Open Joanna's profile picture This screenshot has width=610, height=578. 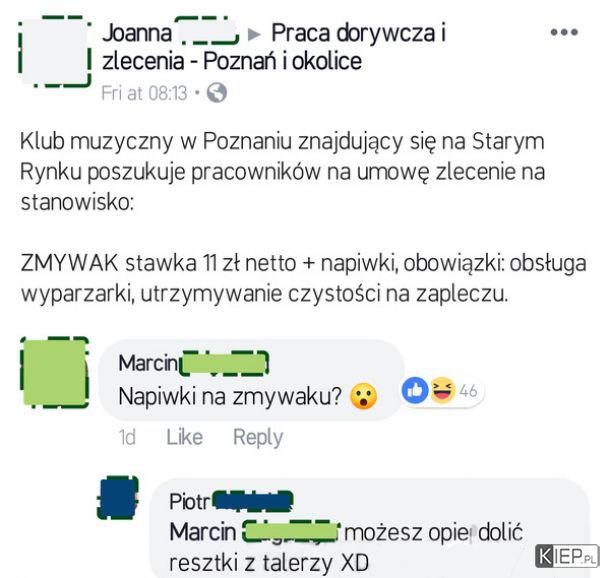[x=55, y=51]
